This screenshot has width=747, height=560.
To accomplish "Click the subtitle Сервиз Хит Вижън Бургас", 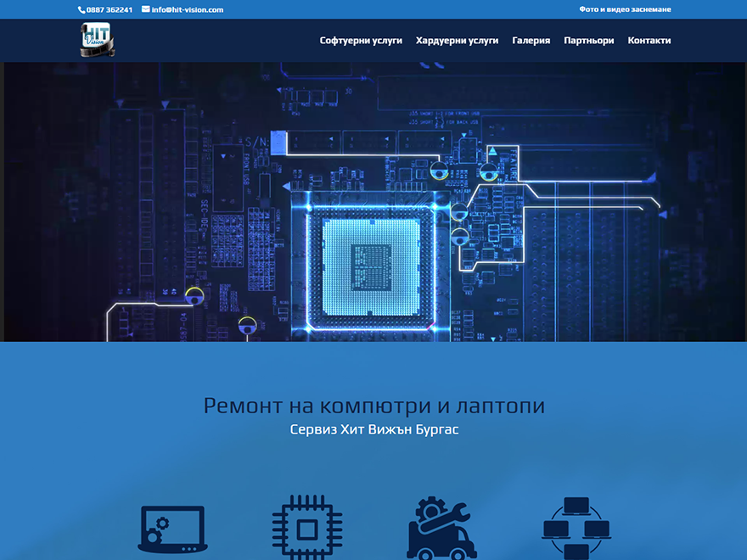I will pyautogui.click(x=374, y=429).
